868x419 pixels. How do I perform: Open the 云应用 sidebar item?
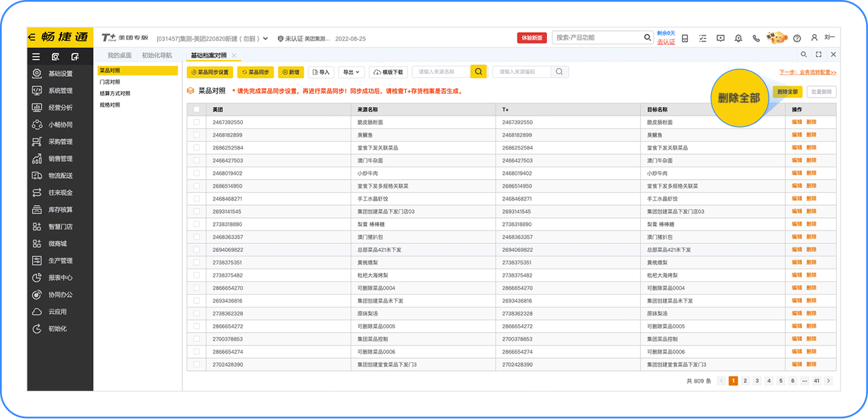pos(57,311)
